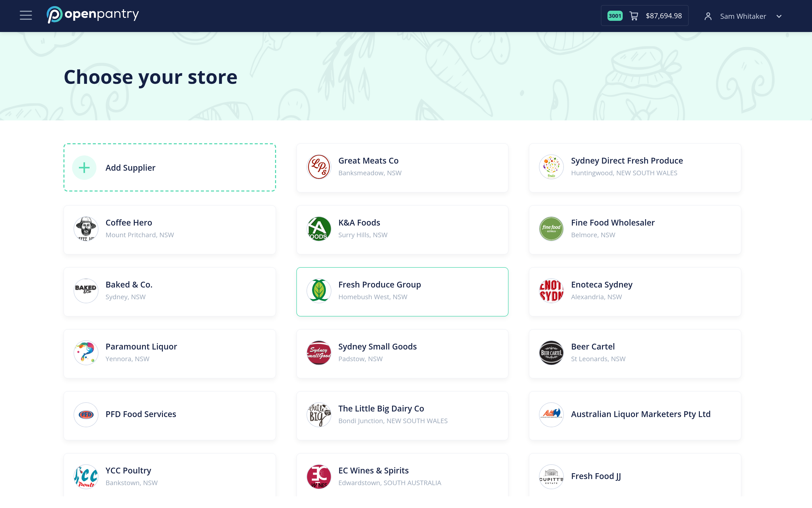The height and width of the screenshot is (508, 812).
Task: Click the Yennora, NSW location text
Action: (x=127, y=359)
